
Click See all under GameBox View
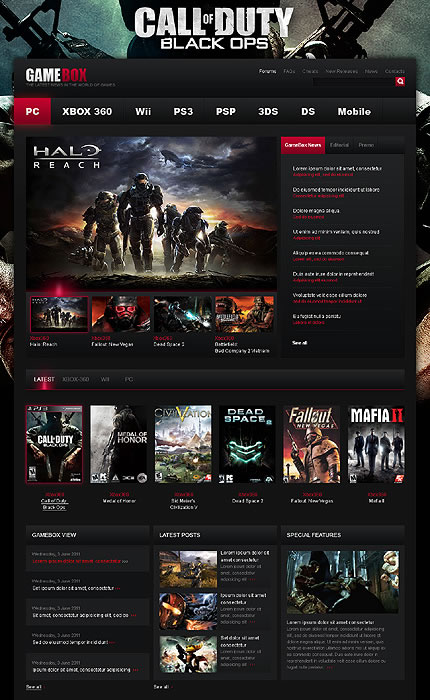click(x=34, y=687)
